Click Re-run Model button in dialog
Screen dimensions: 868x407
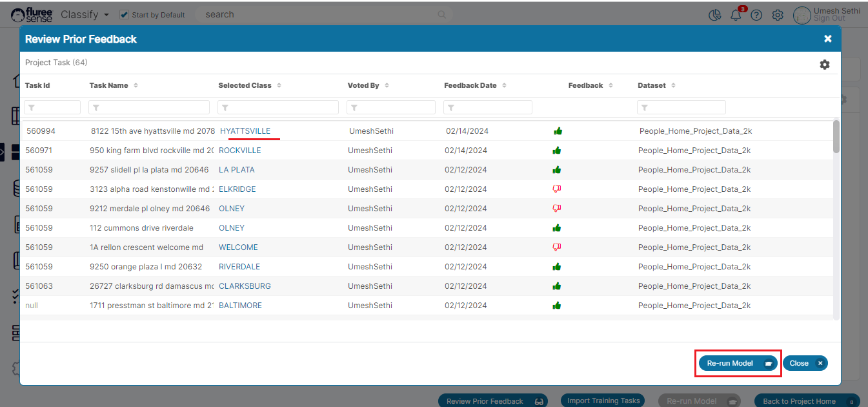tap(738, 363)
